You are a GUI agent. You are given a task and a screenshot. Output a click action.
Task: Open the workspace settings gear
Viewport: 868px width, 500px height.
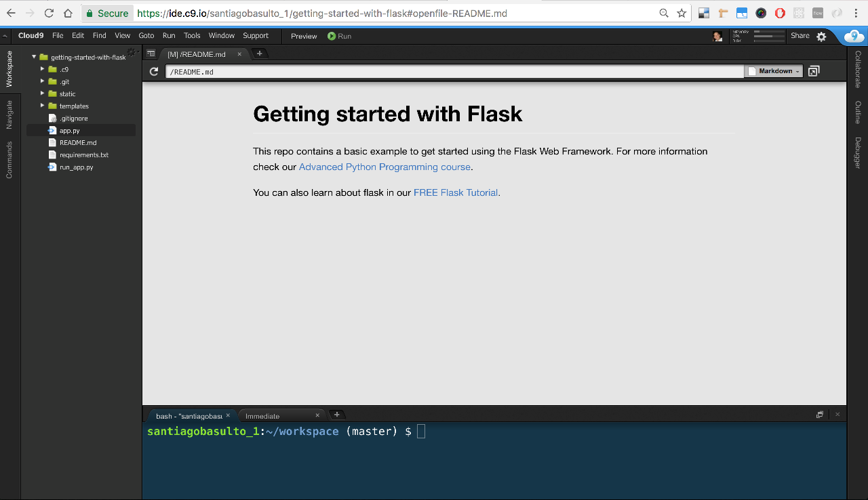point(823,36)
